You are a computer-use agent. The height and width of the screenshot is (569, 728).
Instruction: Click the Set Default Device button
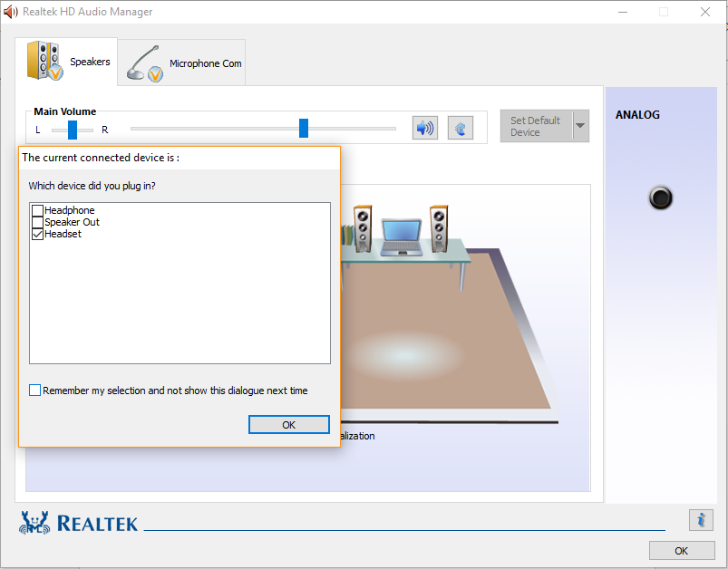click(537, 126)
